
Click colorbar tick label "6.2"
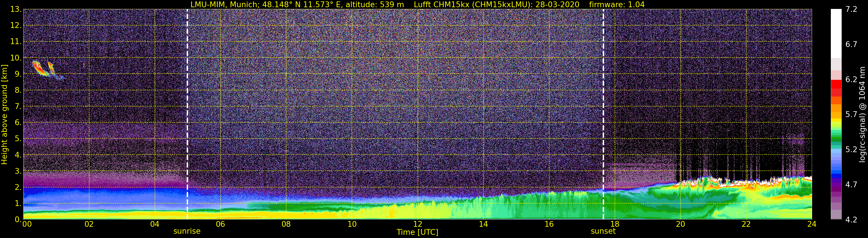point(851,80)
